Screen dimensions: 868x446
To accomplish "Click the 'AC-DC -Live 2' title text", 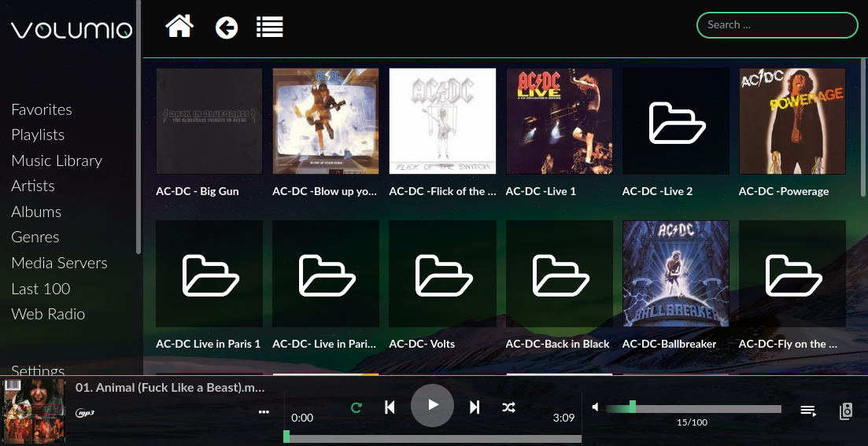I will coord(658,191).
